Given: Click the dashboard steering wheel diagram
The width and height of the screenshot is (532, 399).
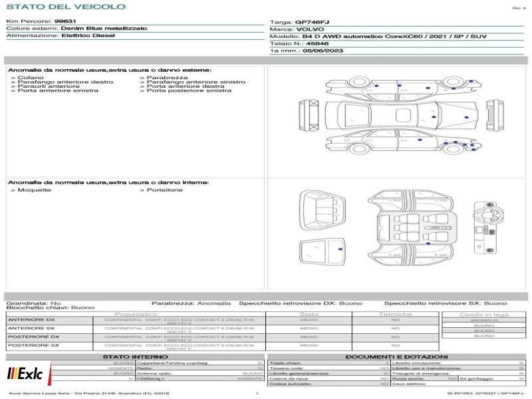Looking at the screenshot, I should click(489, 227).
